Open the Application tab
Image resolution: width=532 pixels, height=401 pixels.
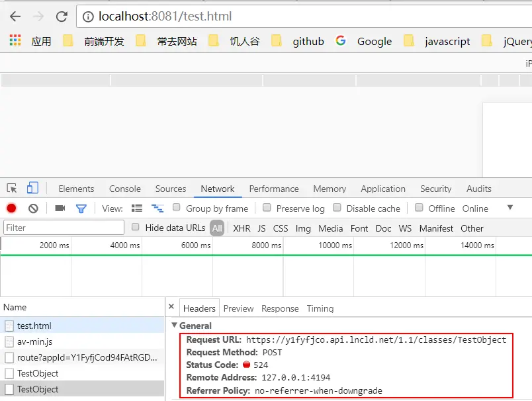pos(383,189)
